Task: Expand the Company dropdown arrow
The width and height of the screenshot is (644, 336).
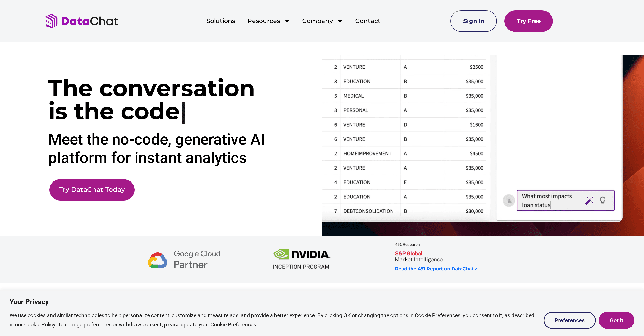Action: [x=340, y=21]
